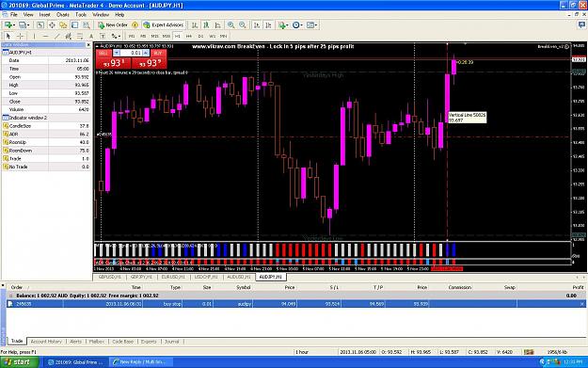Image resolution: width=588 pixels, height=368 pixels.
Task: Switch to W1 timeframe
Action: click(213, 36)
